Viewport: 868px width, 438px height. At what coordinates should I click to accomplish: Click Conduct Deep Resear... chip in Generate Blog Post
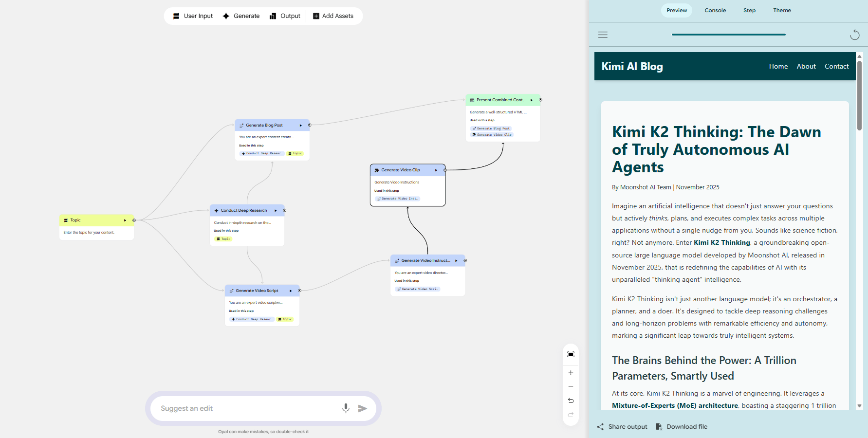tap(262, 154)
